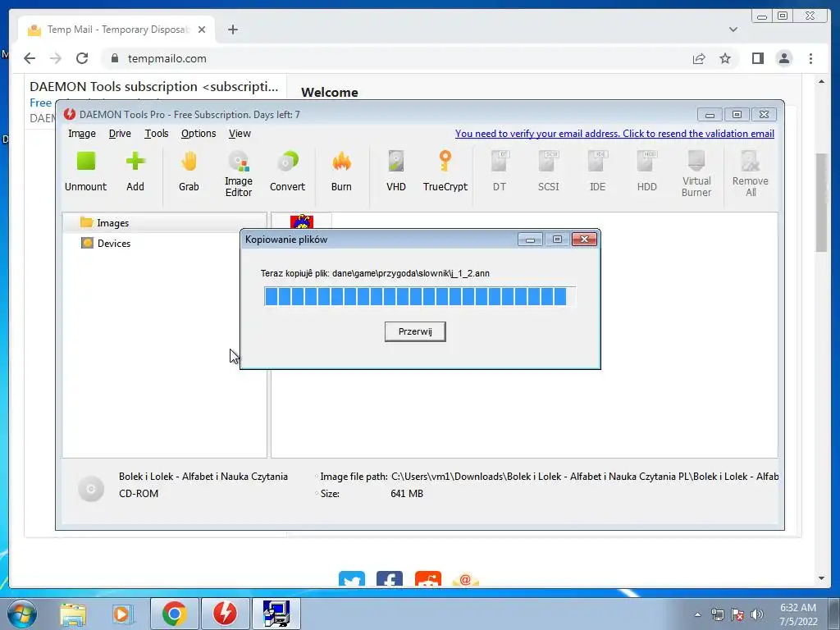
Task: Open the Options menu
Action: 199,134
